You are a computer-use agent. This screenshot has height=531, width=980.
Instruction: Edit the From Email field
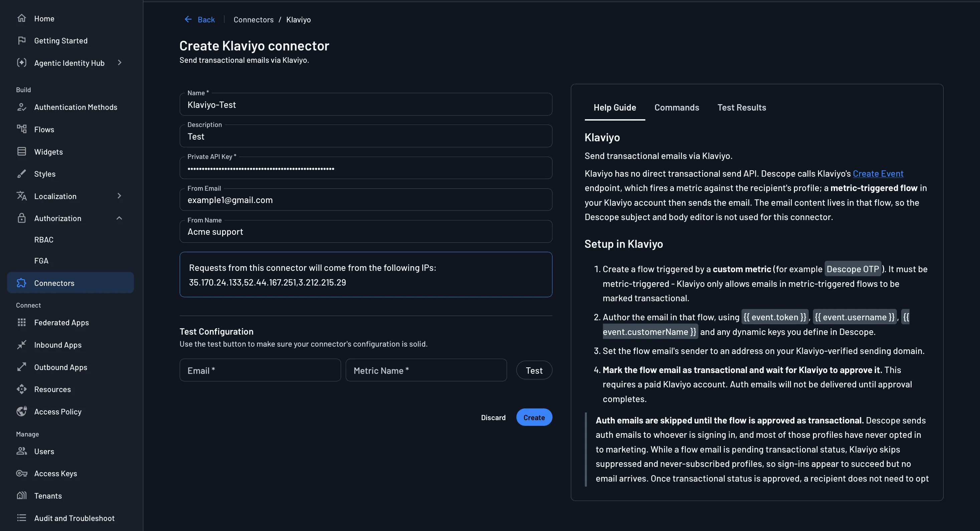(x=366, y=200)
